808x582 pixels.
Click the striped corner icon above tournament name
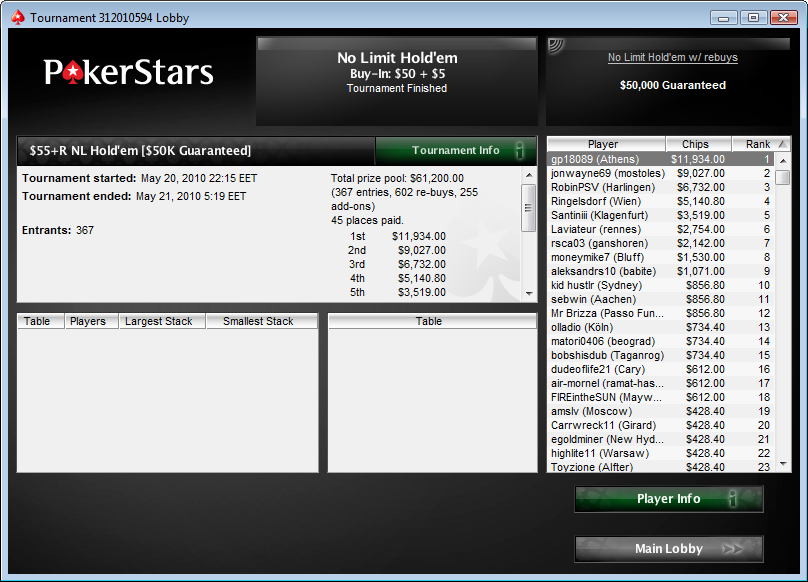tap(556, 45)
